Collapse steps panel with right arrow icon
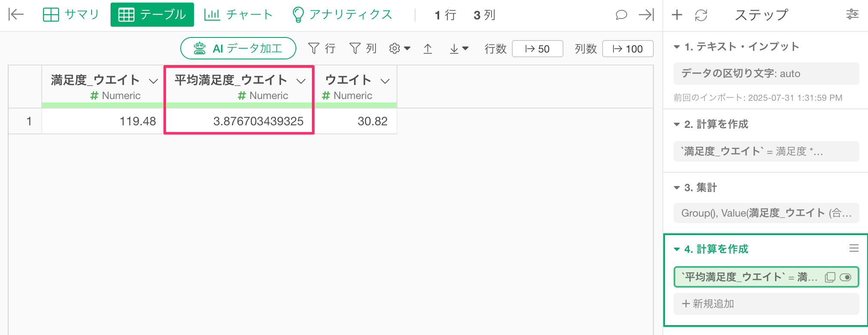This screenshot has width=868, height=335. point(646,15)
